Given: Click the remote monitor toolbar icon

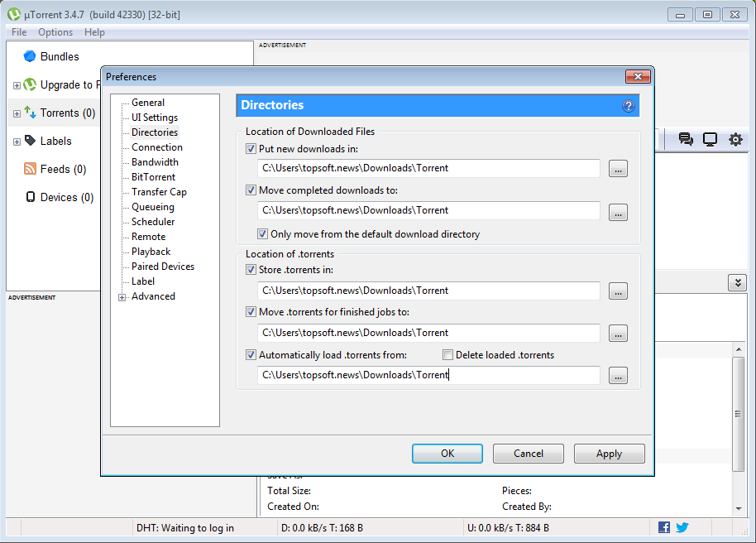Looking at the screenshot, I should (710, 140).
